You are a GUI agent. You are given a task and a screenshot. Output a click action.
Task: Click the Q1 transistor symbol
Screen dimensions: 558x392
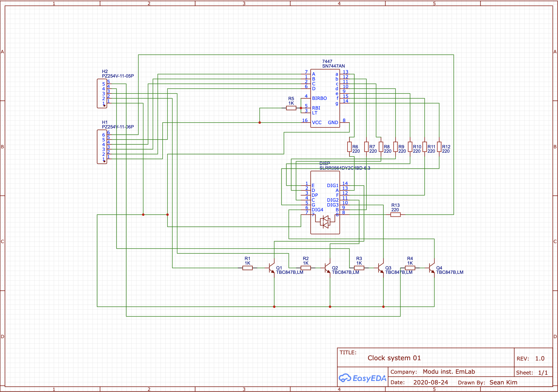271,268
